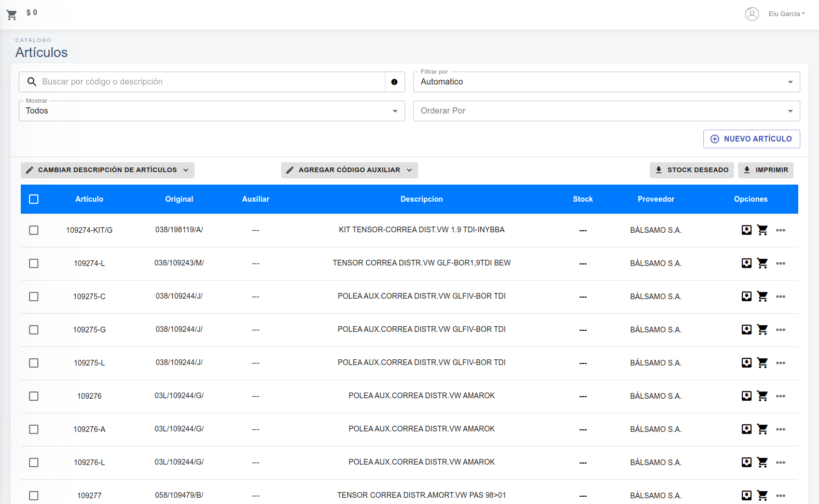This screenshot has width=819, height=504.
Task: Click the search info icon
Action: coord(394,82)
